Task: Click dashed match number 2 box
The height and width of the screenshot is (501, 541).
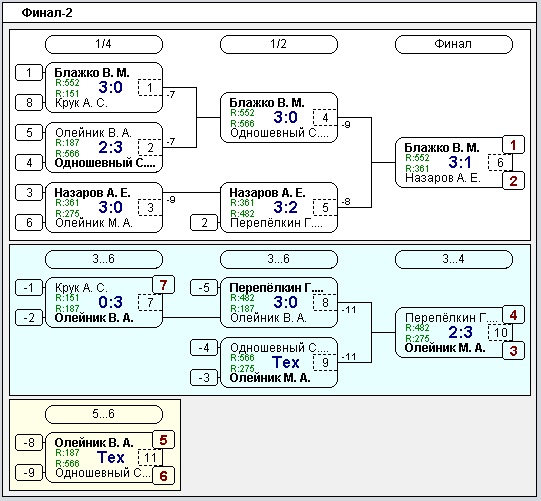Action: click(150, 148)
